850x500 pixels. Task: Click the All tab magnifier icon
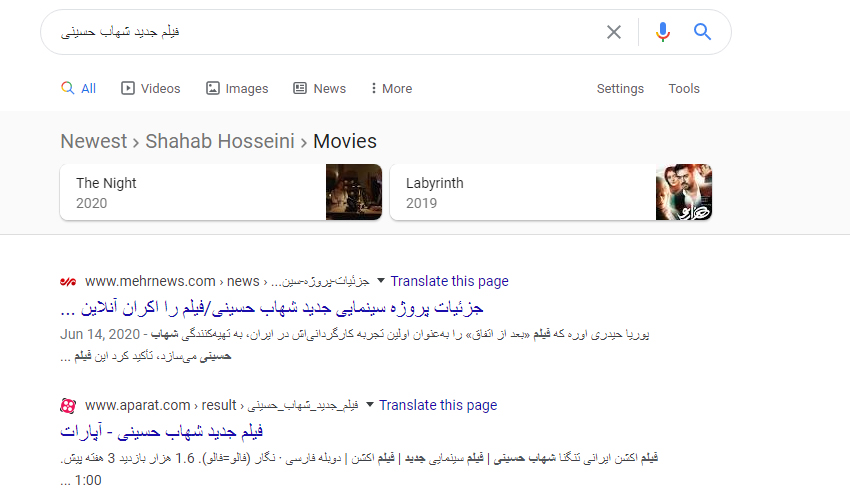[x=67, y=88]
